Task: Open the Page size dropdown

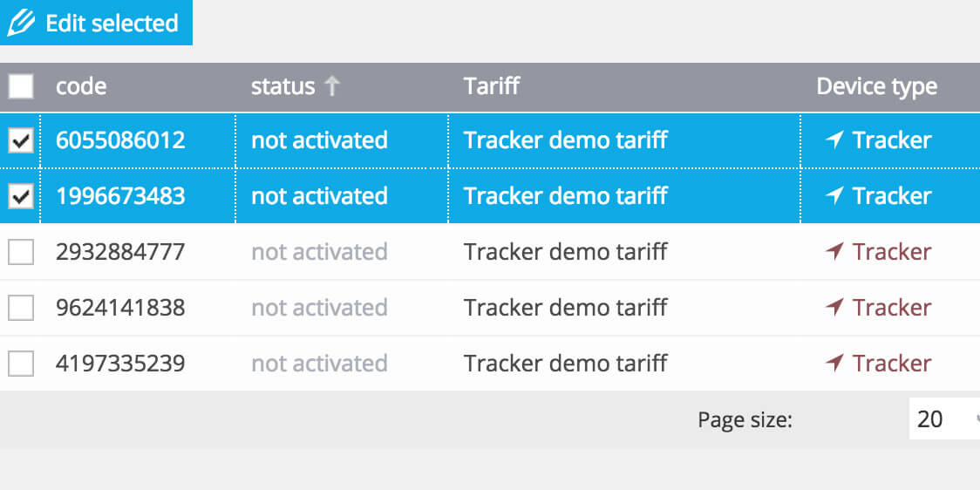Action: pos(944,419)
